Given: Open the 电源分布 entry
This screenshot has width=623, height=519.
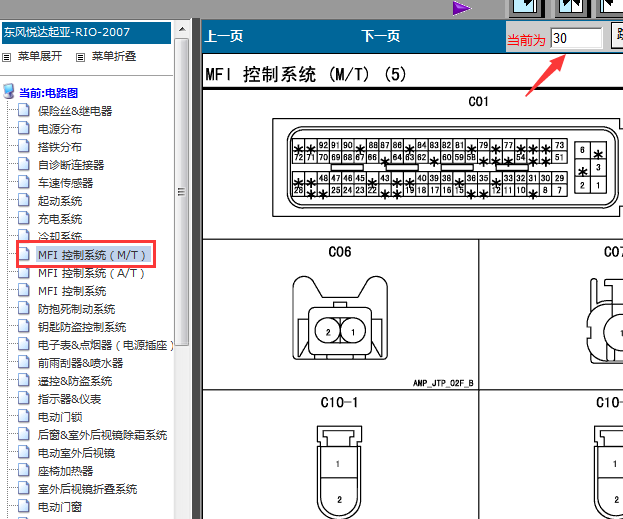Looking at the screenshot, I should [60, 129].
